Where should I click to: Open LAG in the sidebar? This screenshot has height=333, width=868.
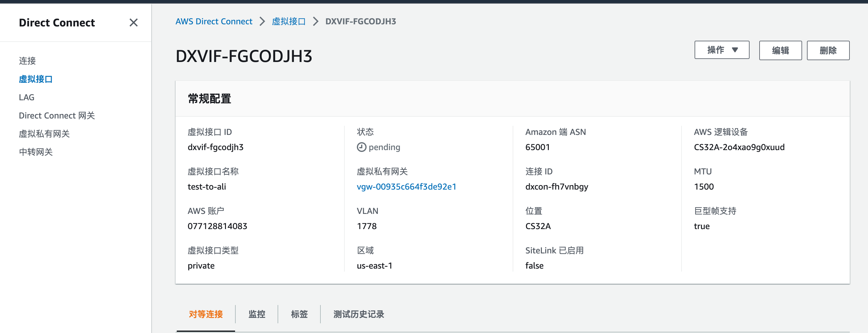pyautogui.click(x=27, y=98)
